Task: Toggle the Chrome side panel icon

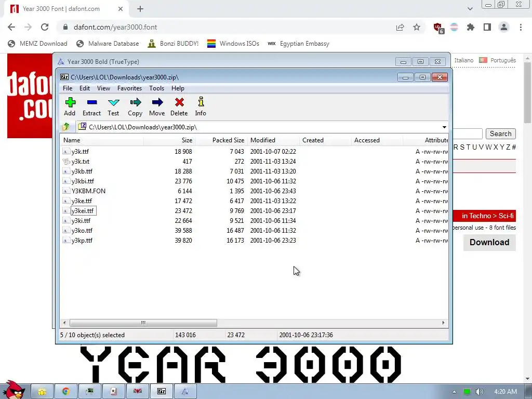Action: 487,27
